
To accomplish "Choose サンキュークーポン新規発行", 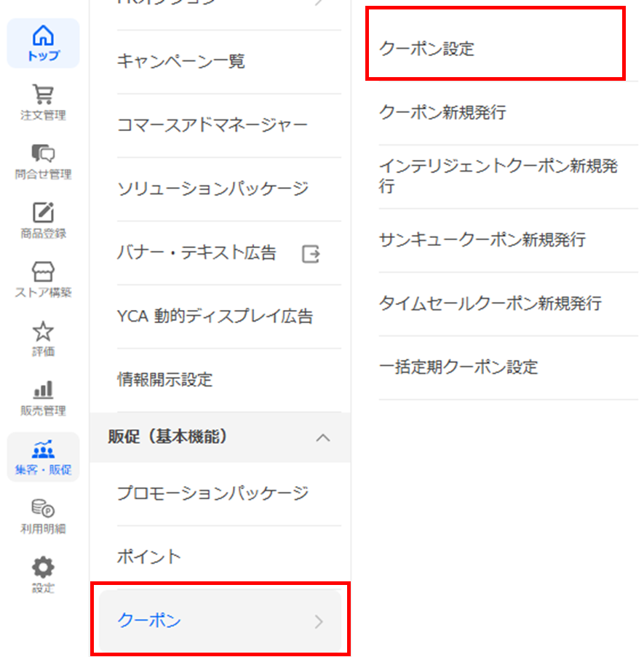I will click(482, 240).
